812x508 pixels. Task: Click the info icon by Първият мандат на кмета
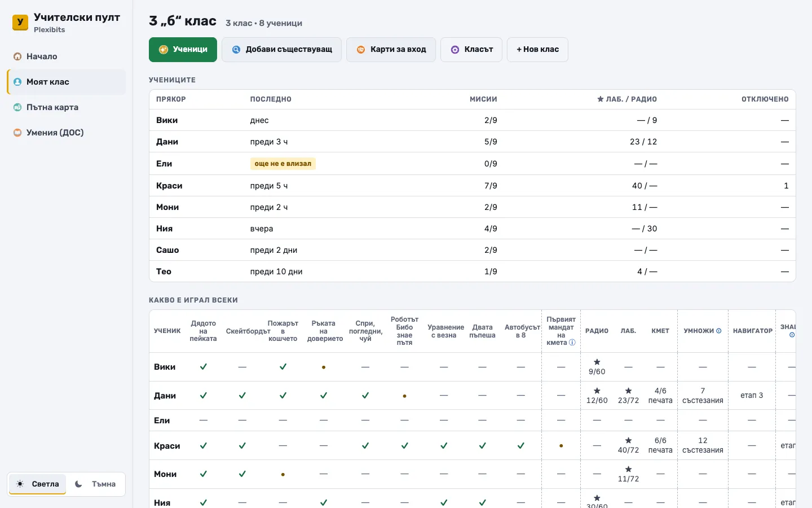point(572,343)
